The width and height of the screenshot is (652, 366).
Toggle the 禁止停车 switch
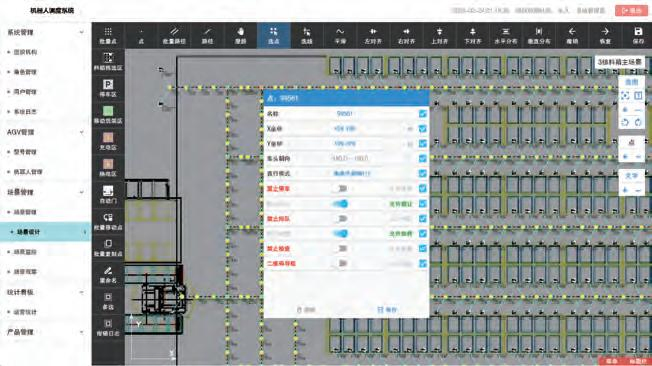(341, 189)
